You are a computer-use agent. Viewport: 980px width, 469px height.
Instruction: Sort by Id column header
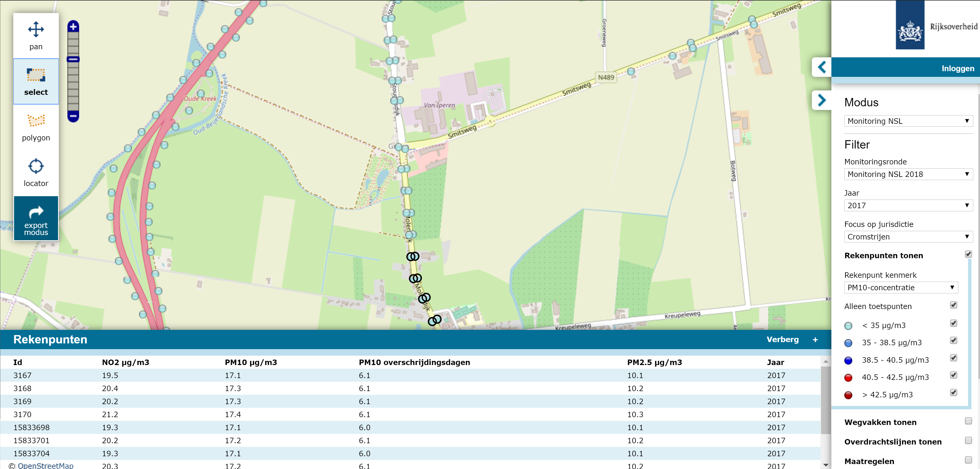pyautogui.click(x=17, y=362)
